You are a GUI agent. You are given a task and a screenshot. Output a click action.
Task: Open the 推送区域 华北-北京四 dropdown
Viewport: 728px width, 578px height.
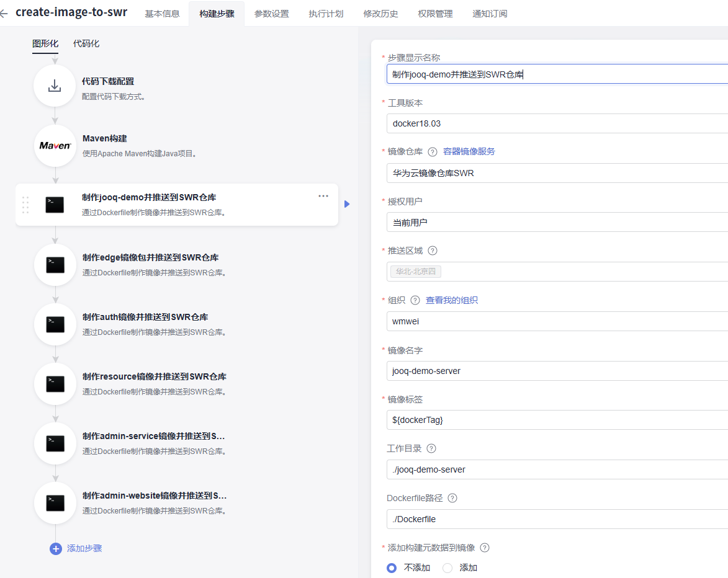click(557, 272)
